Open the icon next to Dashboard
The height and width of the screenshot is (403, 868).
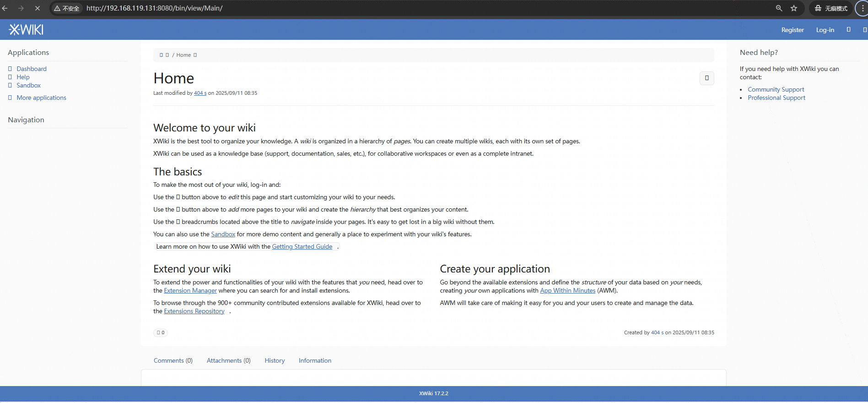pyautogui.click(x=10, y=69)
